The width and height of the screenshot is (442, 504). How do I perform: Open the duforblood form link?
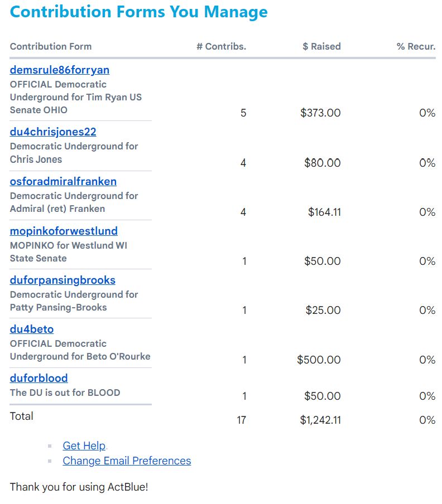[39, 379]
